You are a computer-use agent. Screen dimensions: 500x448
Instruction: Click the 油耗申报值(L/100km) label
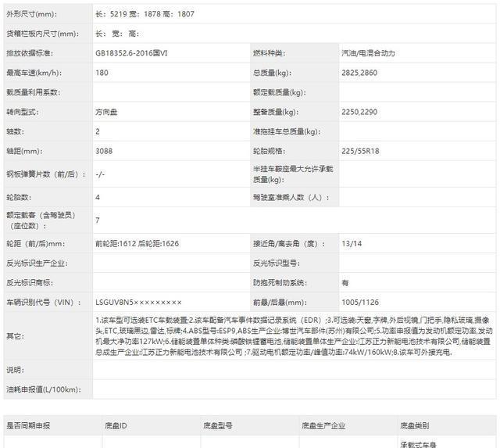coord(44,389)
